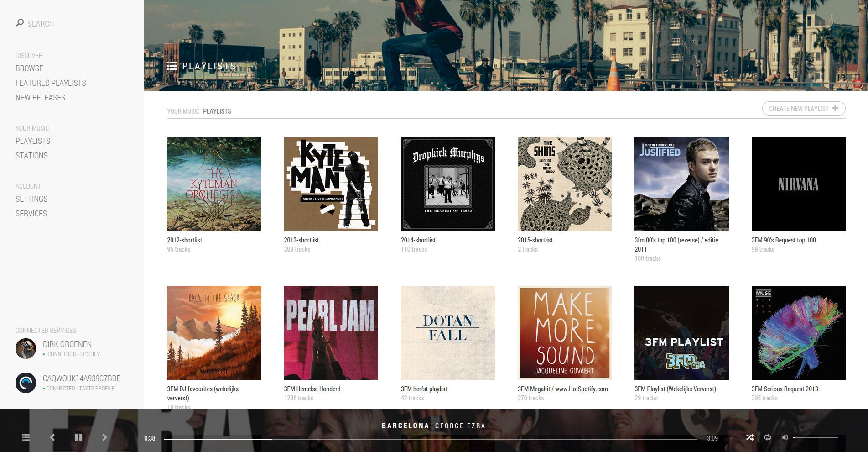This screenshot has width=868, height=452.
Task: Open the 2013-shortlist Kyteman cover
Action: [331, 184]
